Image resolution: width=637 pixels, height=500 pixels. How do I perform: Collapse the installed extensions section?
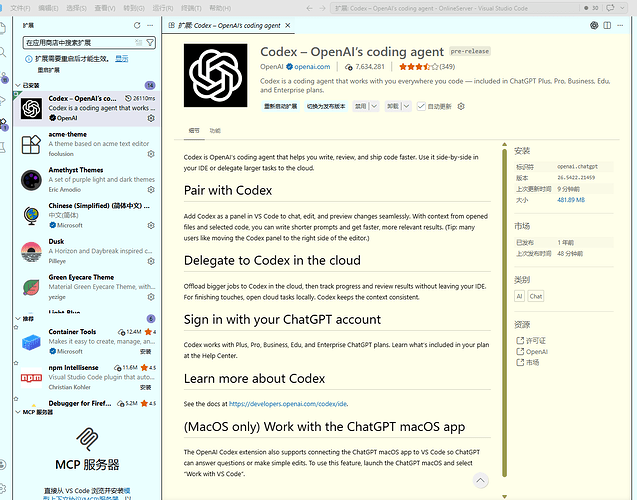[18, 85]
